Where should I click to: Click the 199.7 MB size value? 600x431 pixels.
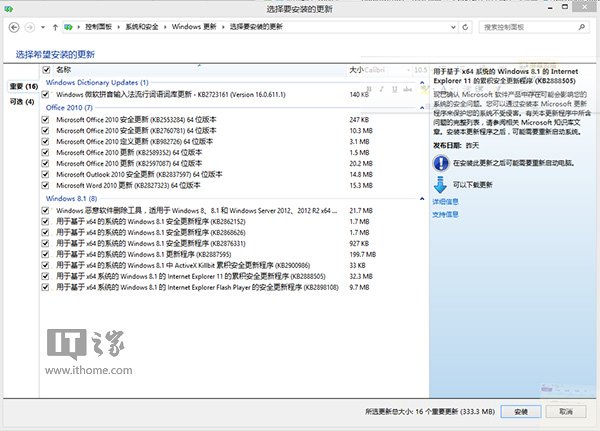[x=362, y=255]
